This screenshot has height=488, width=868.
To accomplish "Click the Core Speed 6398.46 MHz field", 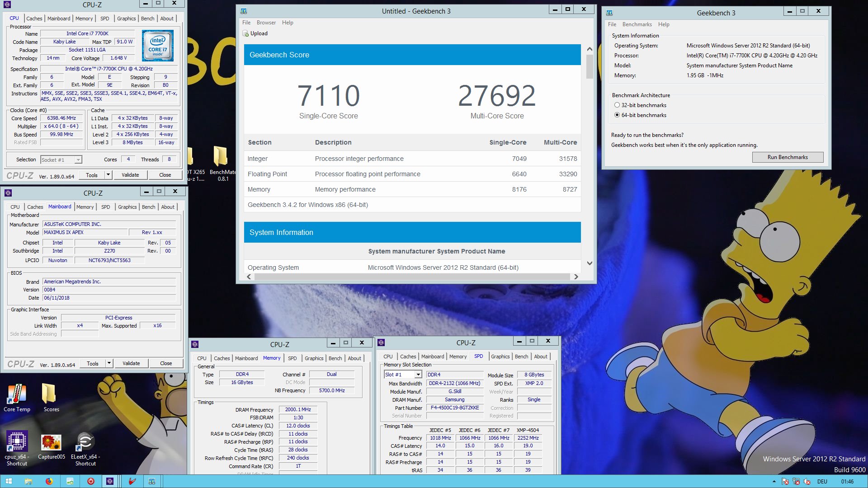I will (61, 118).
